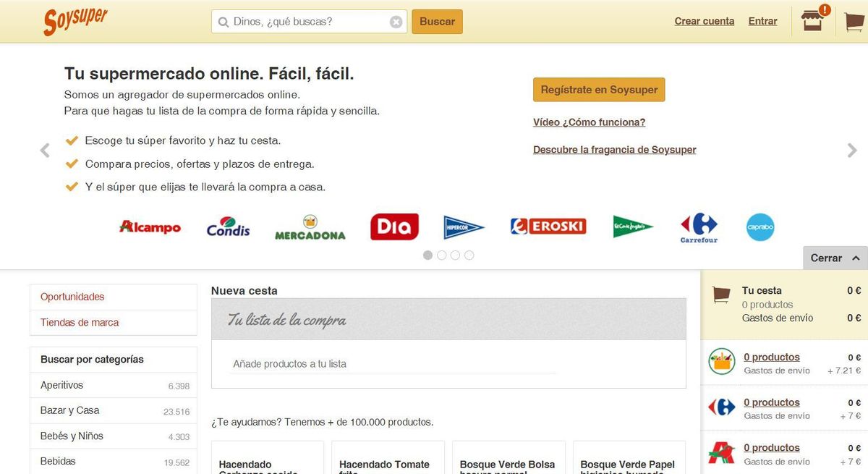Collapse the panel with Cerrar

click(835, 258)
